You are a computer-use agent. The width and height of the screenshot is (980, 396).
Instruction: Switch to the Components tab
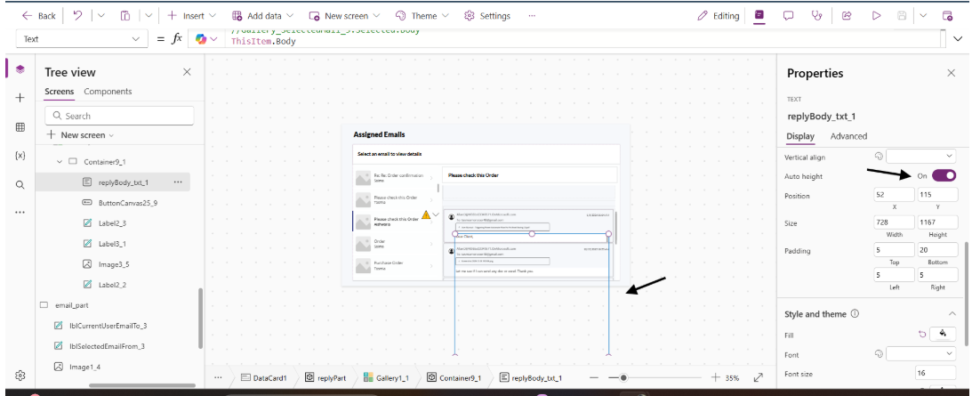point(108,92)
